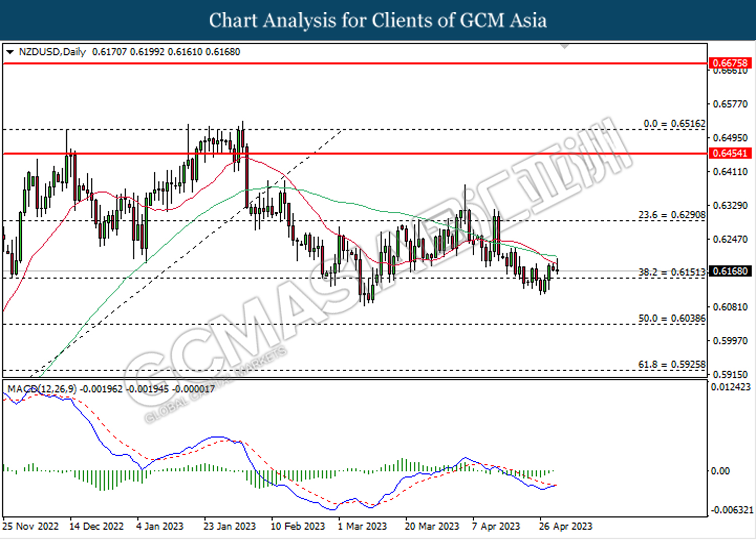Screen dimensions: 756x540
Task: Select the 4 Jan 2023 date label
Action: pyautogui.click(x=160, y=526)
